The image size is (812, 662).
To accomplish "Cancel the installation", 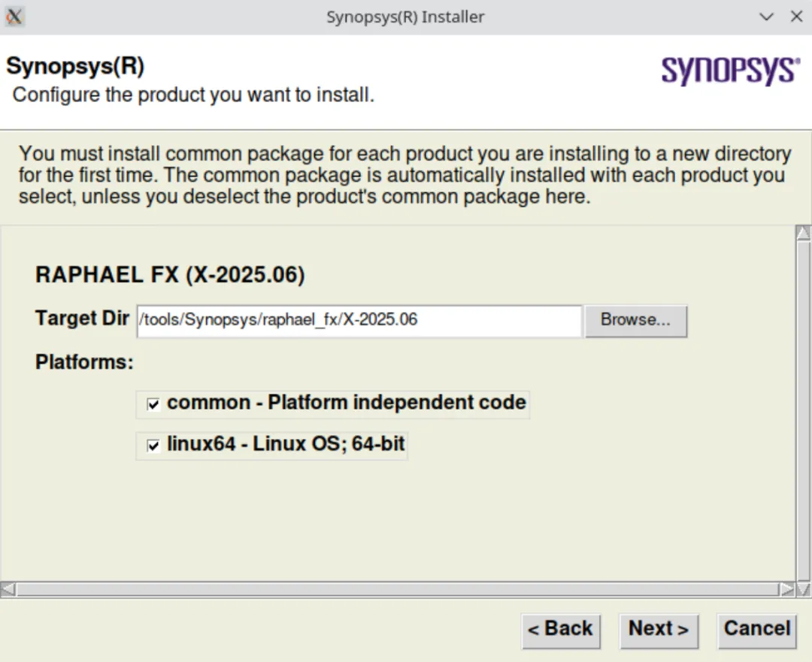I will (x=757, y=630).
